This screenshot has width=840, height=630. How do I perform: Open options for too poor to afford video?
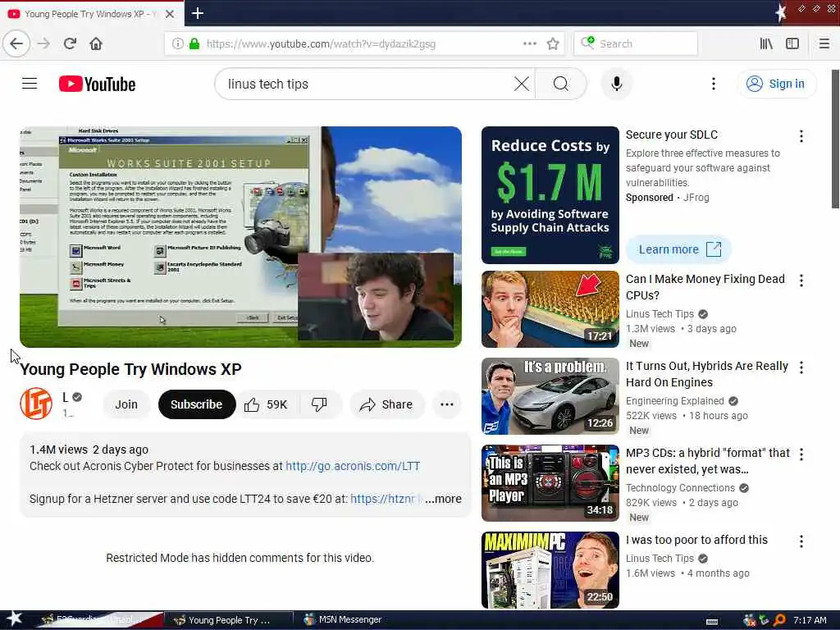tap(801, 541)
